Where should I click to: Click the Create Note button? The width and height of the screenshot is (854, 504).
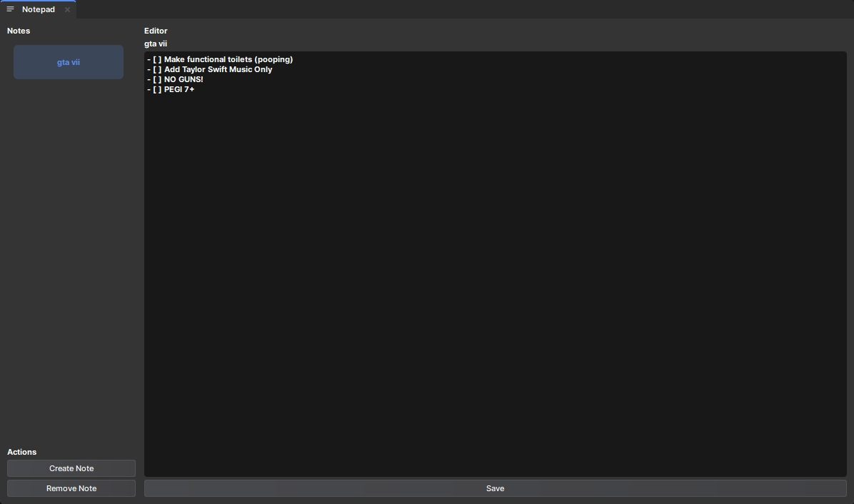pos(71,468)
